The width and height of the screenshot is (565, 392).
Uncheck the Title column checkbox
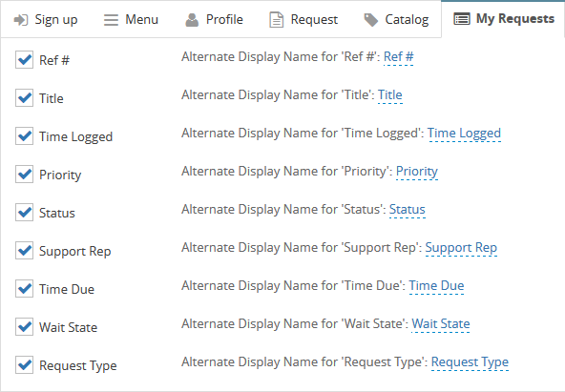(x=24, y=98)
